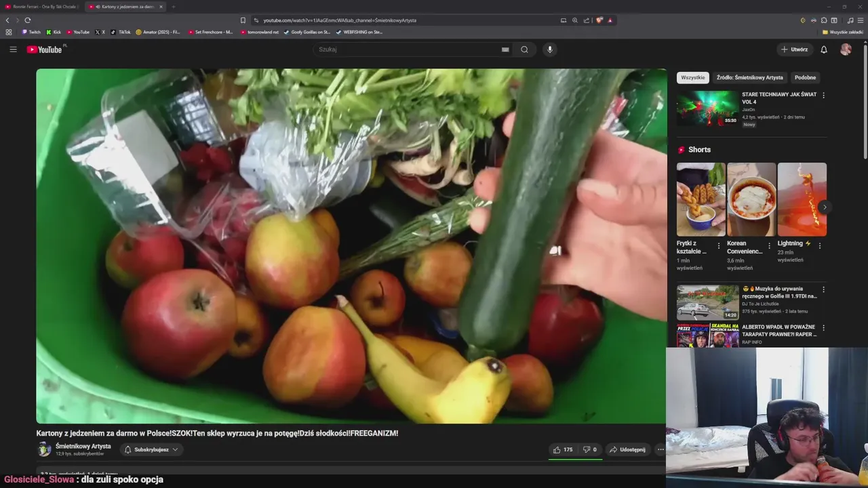Open the Set Frenchcore bookmark
Image resolution: width=868 pixels, height=488 pixels.
click(x=211, y=32)
